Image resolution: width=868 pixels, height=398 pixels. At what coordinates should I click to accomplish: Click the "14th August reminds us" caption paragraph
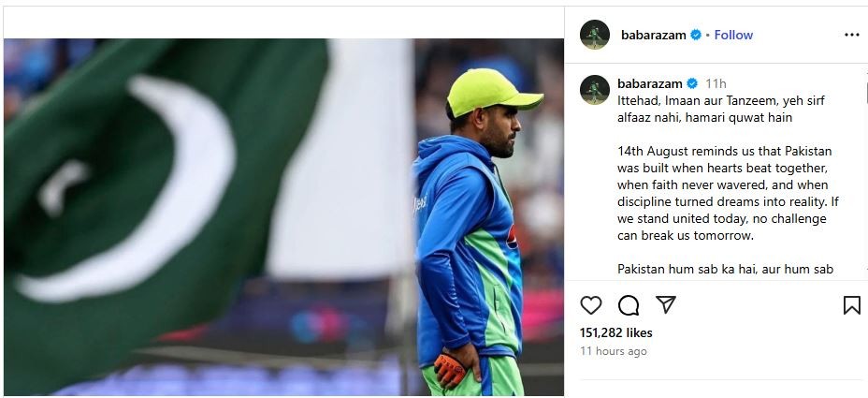pyautogui.click(x=725, y=193)
